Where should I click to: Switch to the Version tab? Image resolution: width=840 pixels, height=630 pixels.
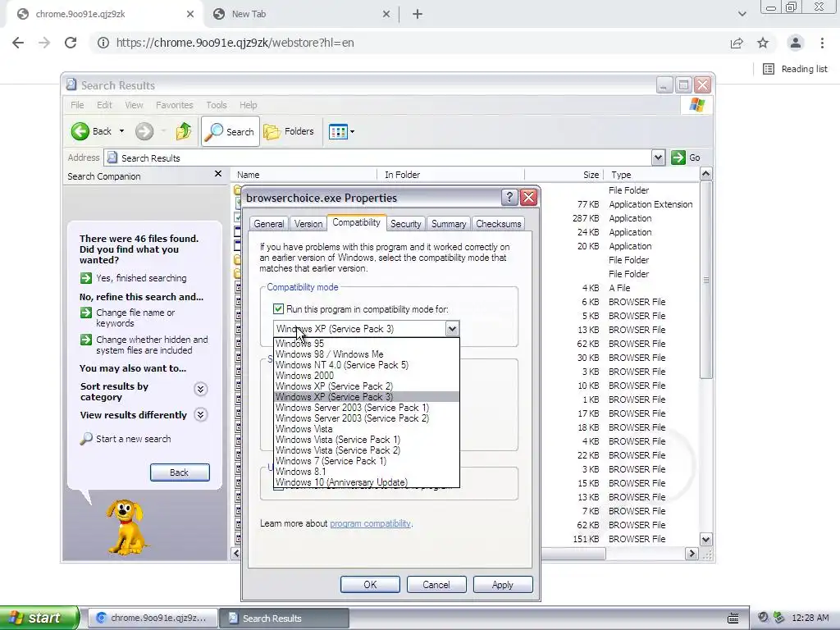[x=308, y=224]
